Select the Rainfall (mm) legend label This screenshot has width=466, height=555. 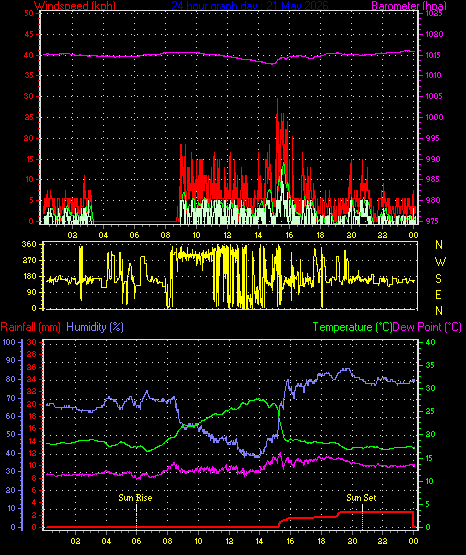coord(30,327)
